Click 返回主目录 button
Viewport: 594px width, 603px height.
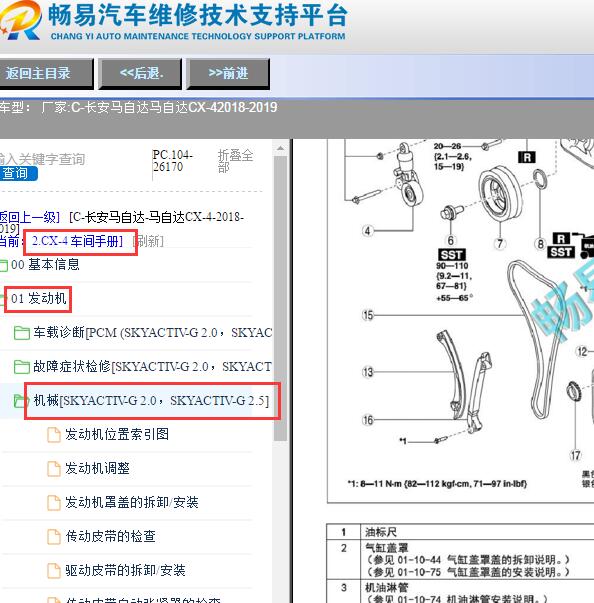tap(46, 73)
